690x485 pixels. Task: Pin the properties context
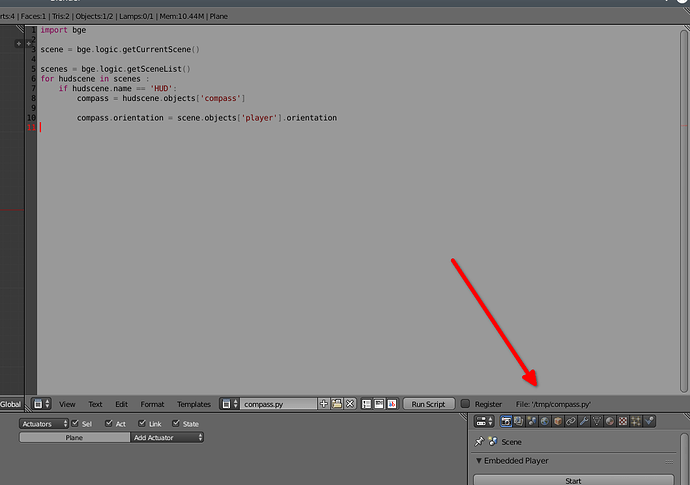point(479,441)
